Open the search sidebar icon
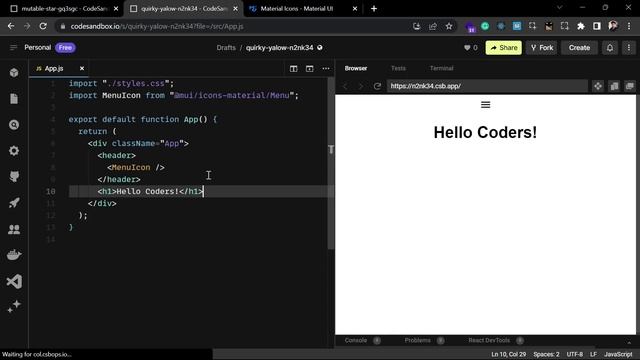This screenshot has height=360, width=640. click(x=14, y=125)
